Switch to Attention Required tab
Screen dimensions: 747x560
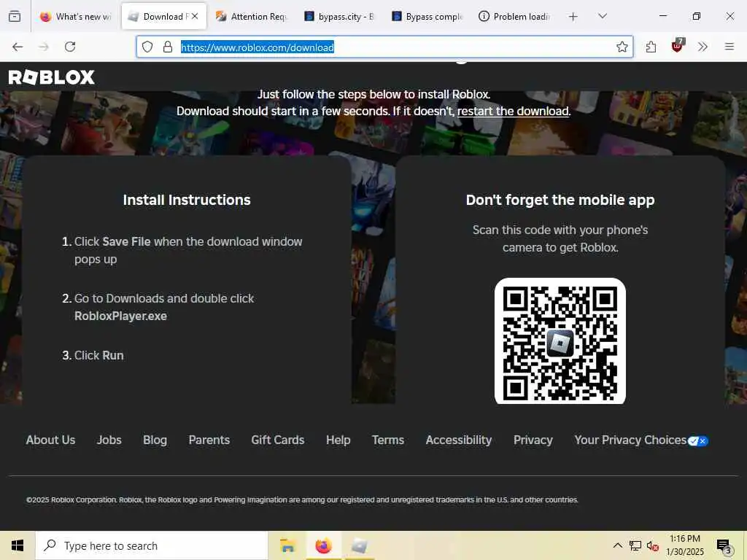tap(251, 17)
